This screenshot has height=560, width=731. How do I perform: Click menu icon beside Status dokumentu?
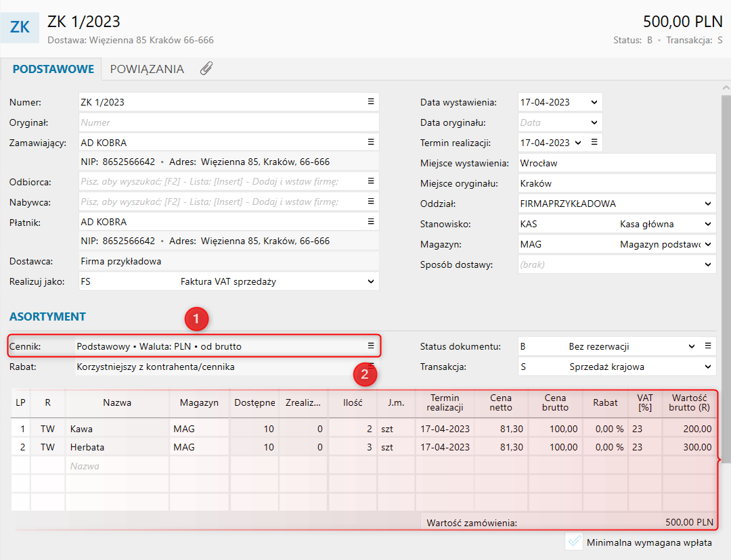point(708,346)
